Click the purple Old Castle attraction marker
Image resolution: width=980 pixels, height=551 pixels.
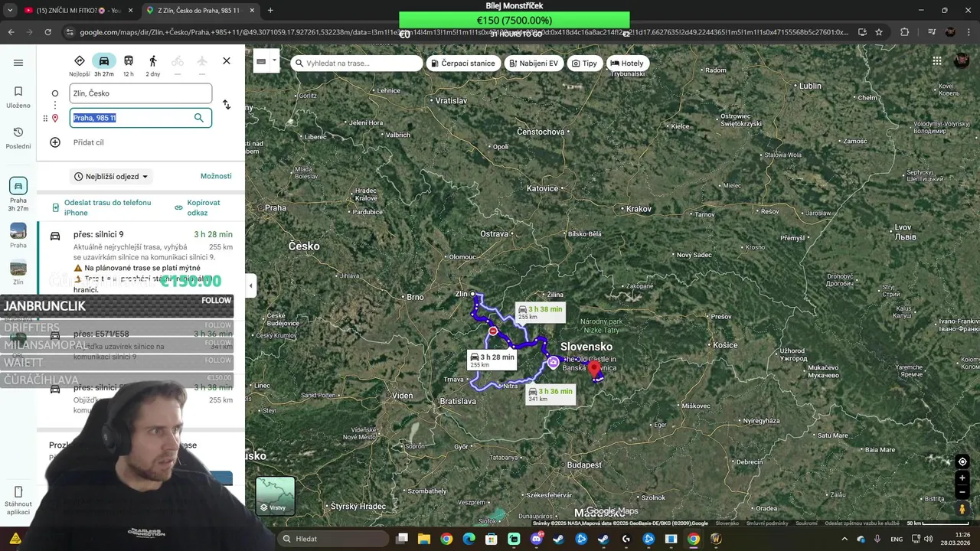[x=553, y=363]
